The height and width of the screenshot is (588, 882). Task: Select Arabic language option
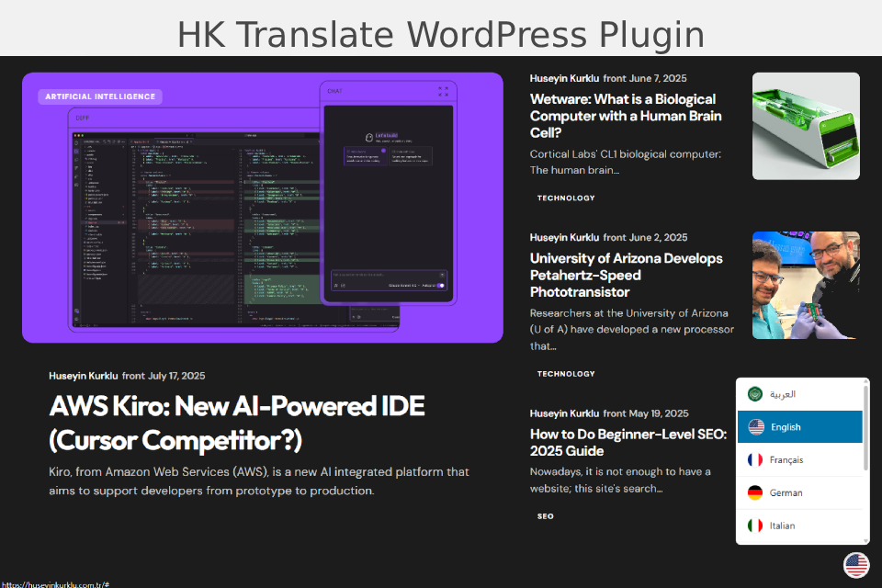800,394
